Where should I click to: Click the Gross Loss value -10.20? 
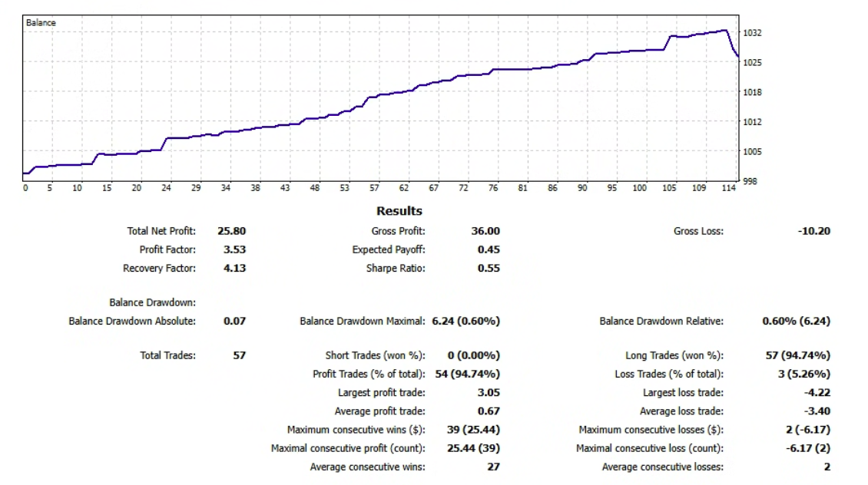click(x=813, y=231)
